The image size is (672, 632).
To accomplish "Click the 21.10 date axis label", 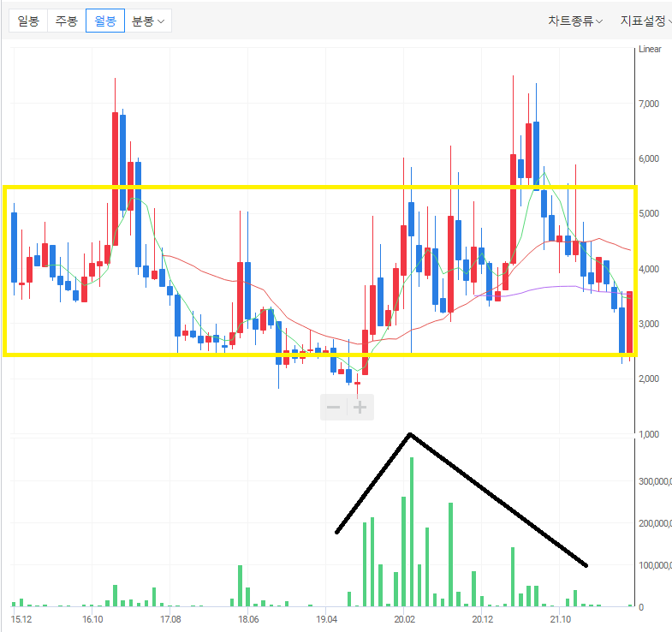I will 561,619.
